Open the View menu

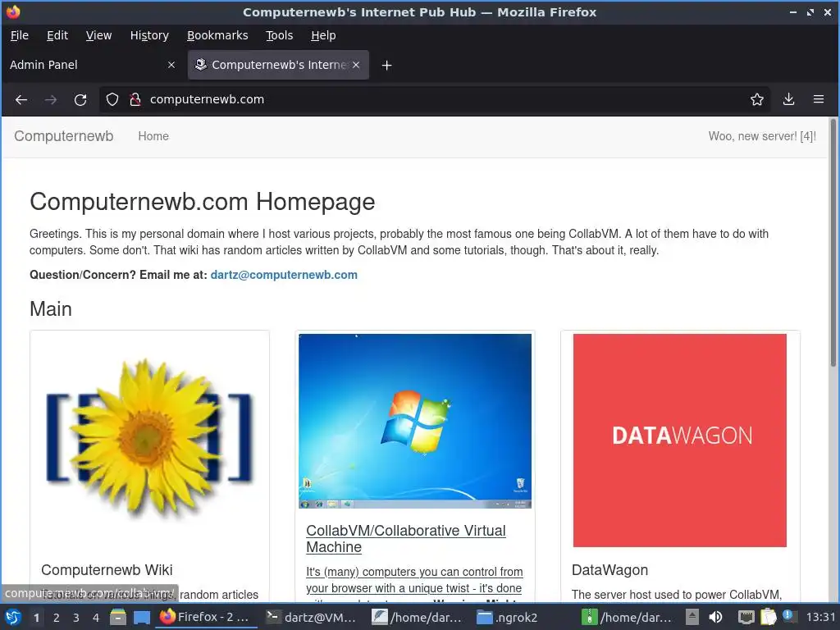(99, 35)
